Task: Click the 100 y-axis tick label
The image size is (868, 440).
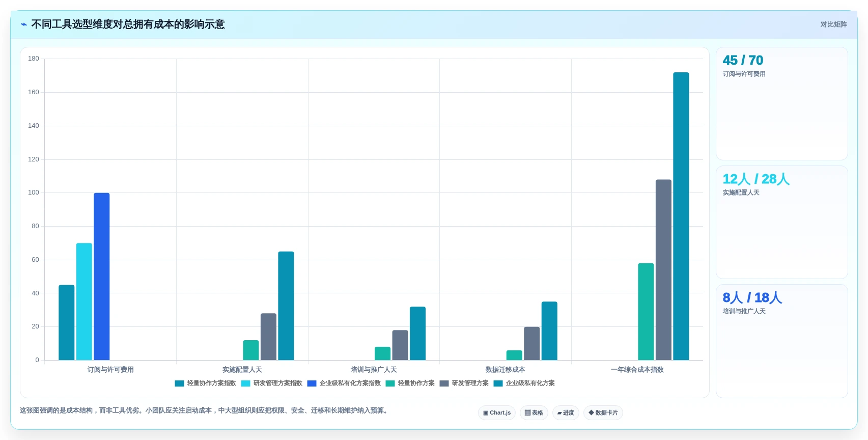Action: coord(34,193)
